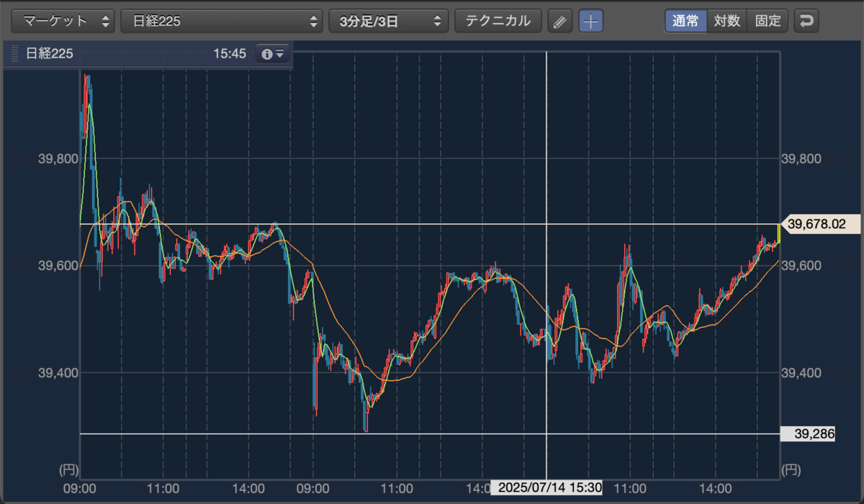Image resolution: width=864 pixels, height=504 pixels.
Task: Toggle the crosshair cursor tool
Action: (591, 21)
